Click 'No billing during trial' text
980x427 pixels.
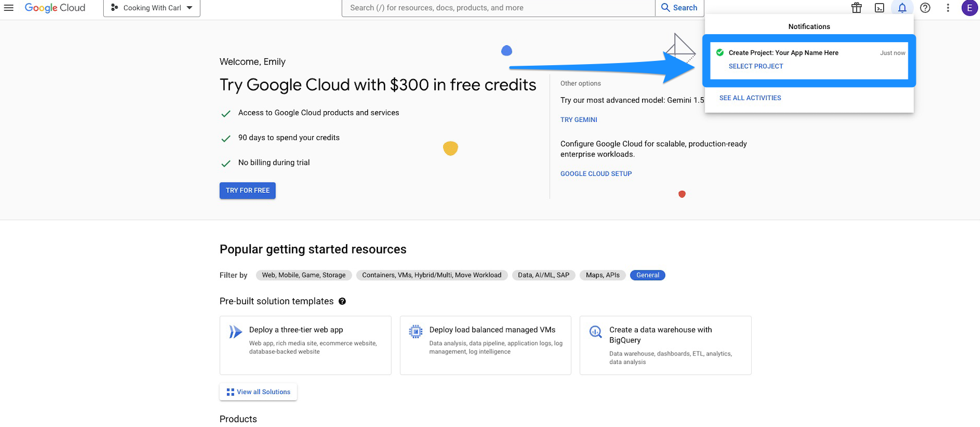tap(274, 162)
